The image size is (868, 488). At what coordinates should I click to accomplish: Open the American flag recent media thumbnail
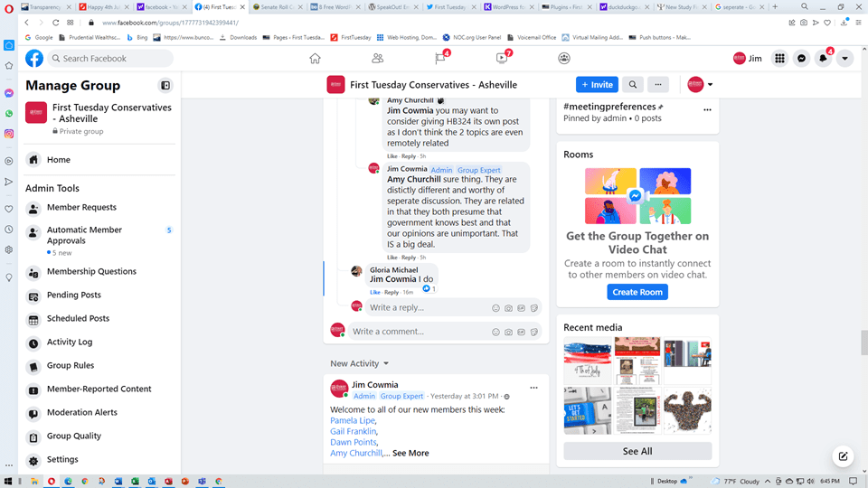point(587,361)
